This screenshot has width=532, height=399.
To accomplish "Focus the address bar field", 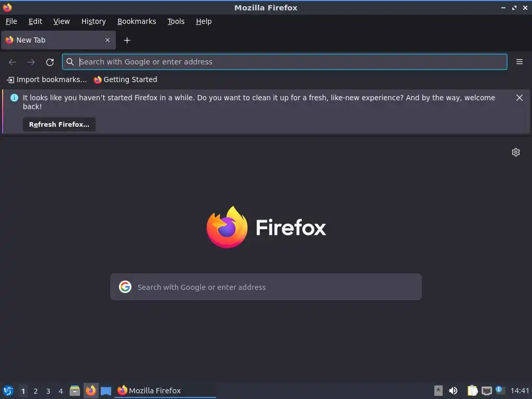I will click(285, 62).
